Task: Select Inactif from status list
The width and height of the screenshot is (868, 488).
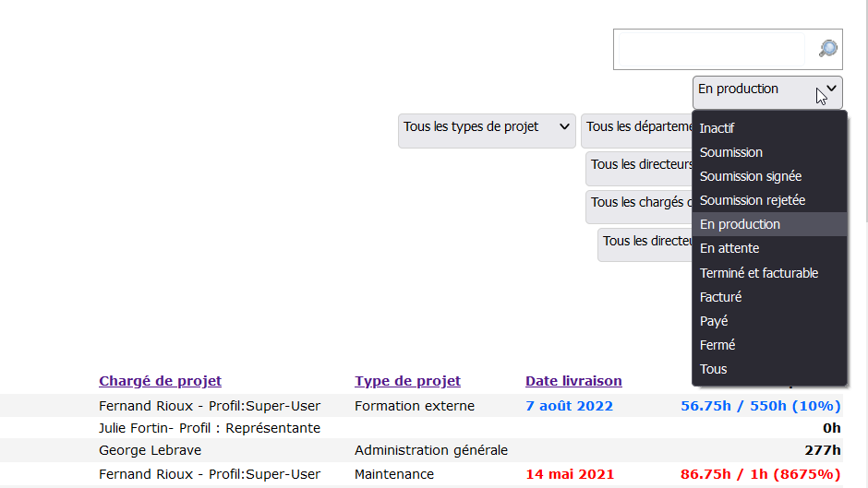Action: coord(717,128)
